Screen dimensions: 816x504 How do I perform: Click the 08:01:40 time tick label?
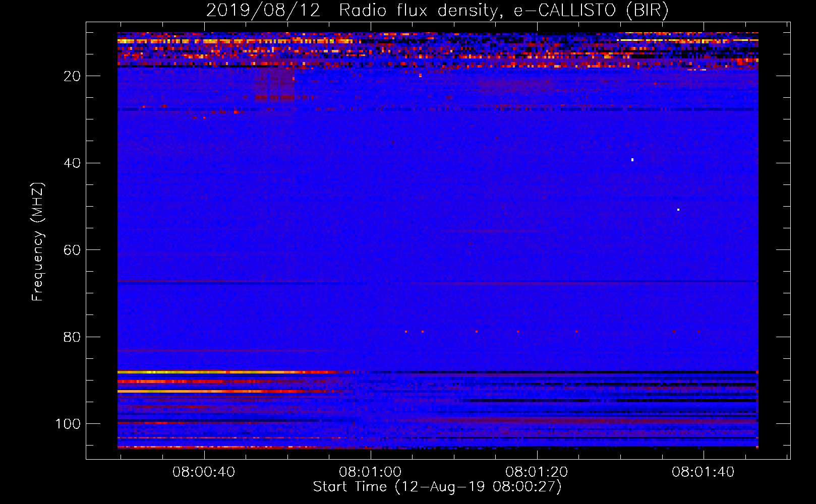coord(703,472)
